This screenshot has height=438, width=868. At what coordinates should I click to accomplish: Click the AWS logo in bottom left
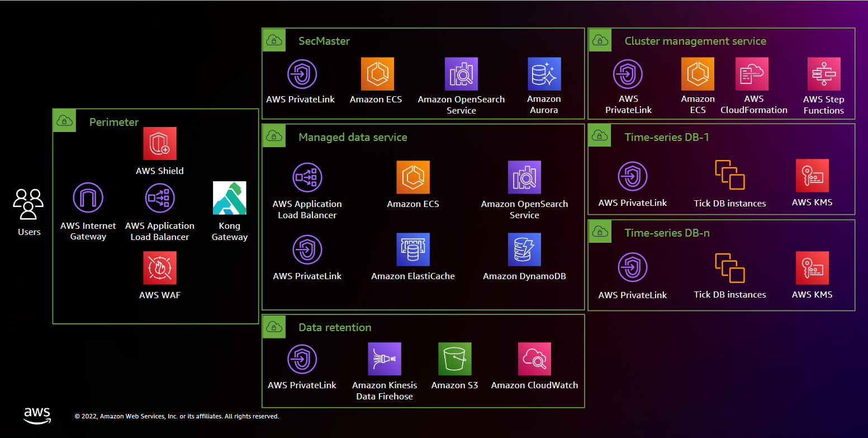pyautogui.click(x=37, y=415)
